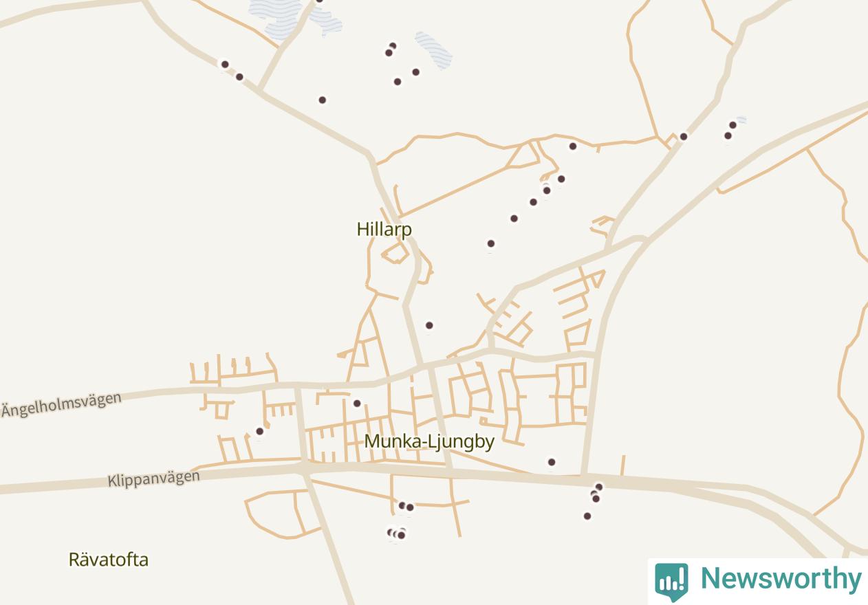Click the lowest marker of the diagonal dot line
This screenshot has height=605, width=868.
coord(491,243)
